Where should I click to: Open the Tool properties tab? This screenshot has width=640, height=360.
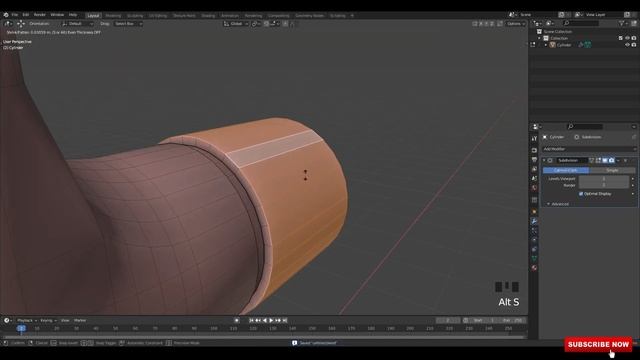(x=534, y=139)
